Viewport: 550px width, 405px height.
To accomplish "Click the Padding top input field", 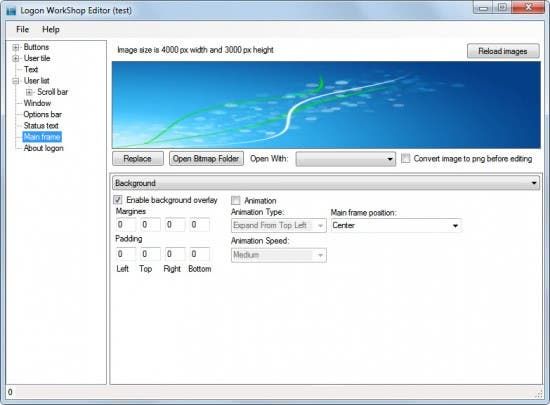I will click(150, 254).
